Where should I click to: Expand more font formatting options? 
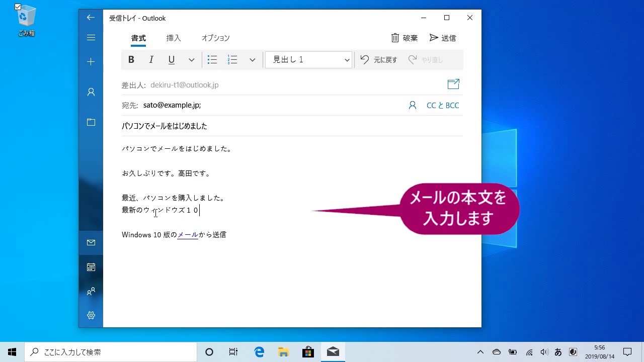(x=191, y=60)
